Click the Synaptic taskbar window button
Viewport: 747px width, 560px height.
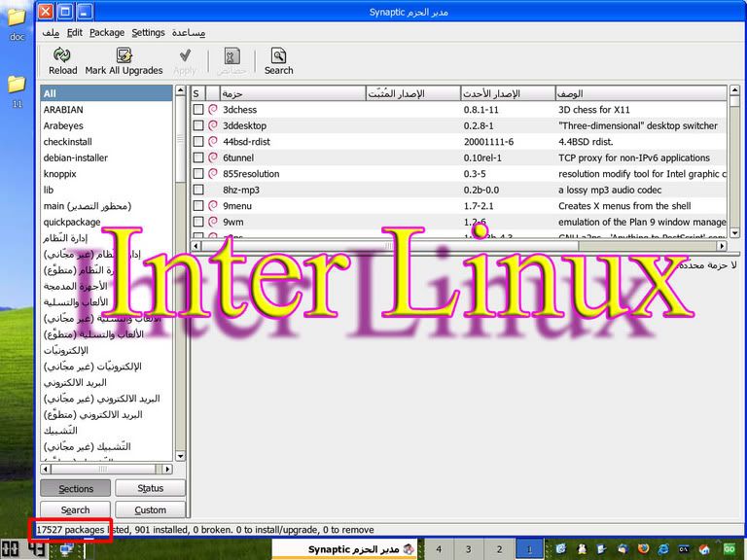345,549
